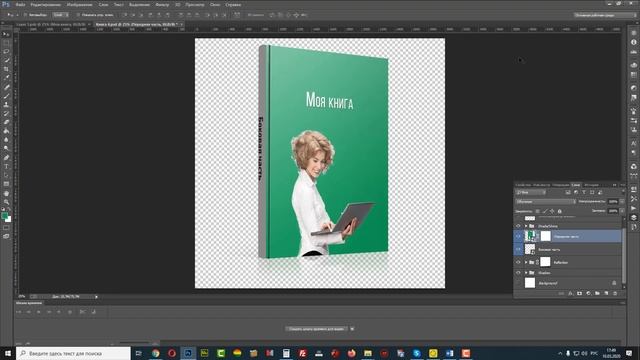Click the foreground green color swatch
This screenshot has height=360, width=640.
(4, 215)
